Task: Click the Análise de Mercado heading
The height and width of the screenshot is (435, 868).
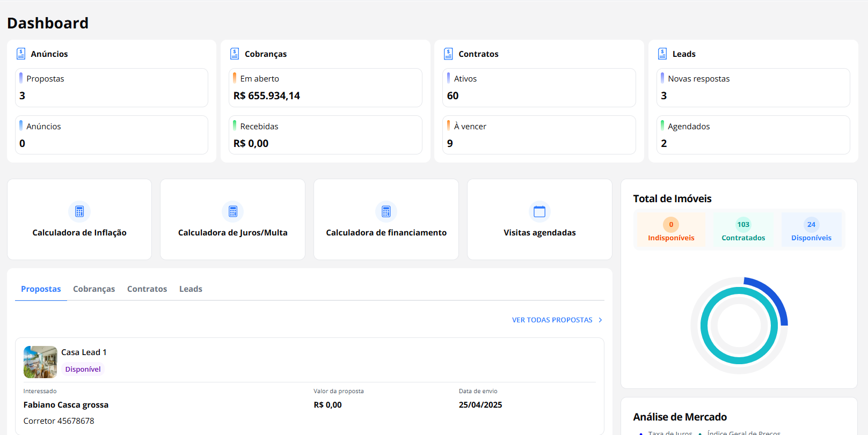Action: coord(680,417)
